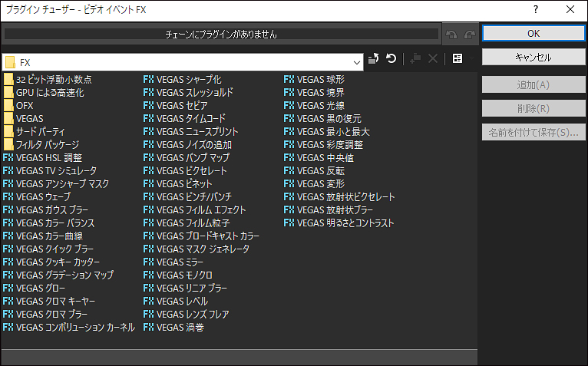Select VEGAS レベル plugin
Image resolution: width=588 pixels, height=366 pixels.
coord(176,301)
